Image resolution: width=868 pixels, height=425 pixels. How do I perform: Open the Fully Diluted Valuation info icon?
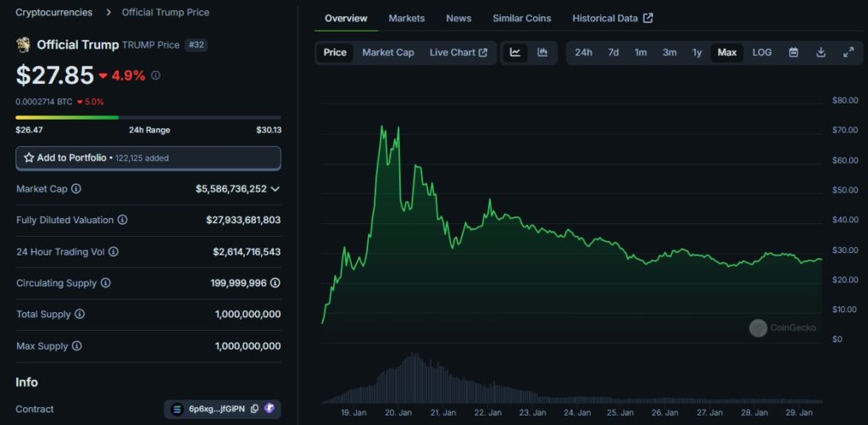click(122, 220)
